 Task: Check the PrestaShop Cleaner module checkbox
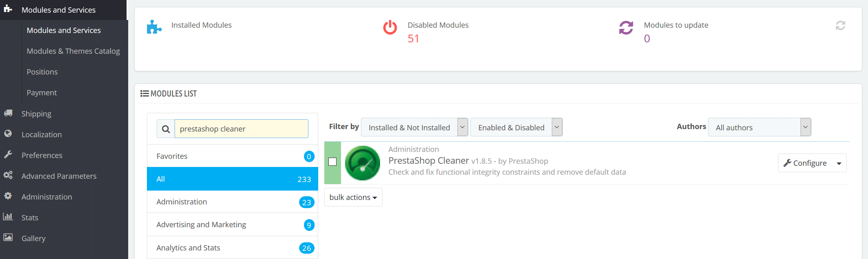pos(332,162)
